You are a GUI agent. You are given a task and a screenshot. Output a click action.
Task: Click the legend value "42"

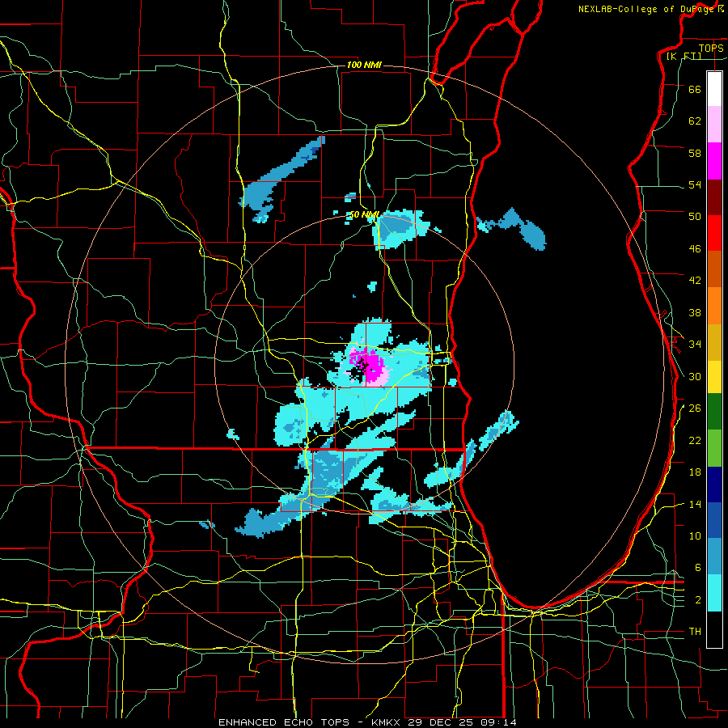coord(695,281)
